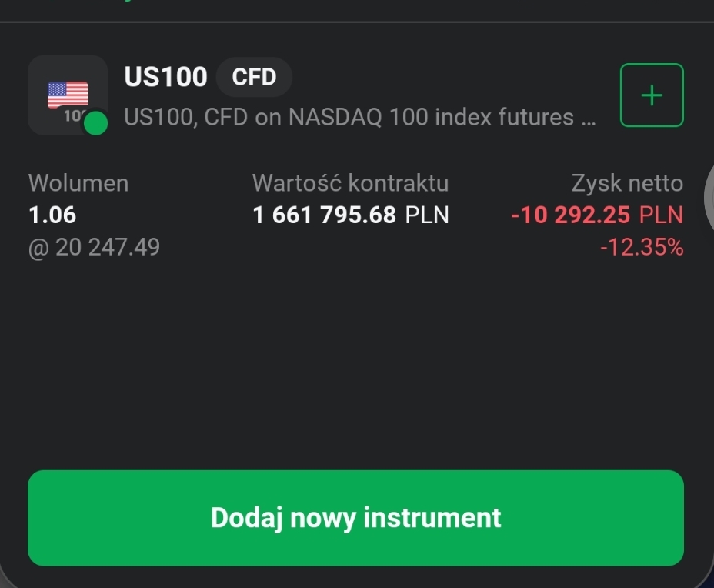Open the US100 instrument title
Screen dimensions: 714x588
[x=165, y=78]
